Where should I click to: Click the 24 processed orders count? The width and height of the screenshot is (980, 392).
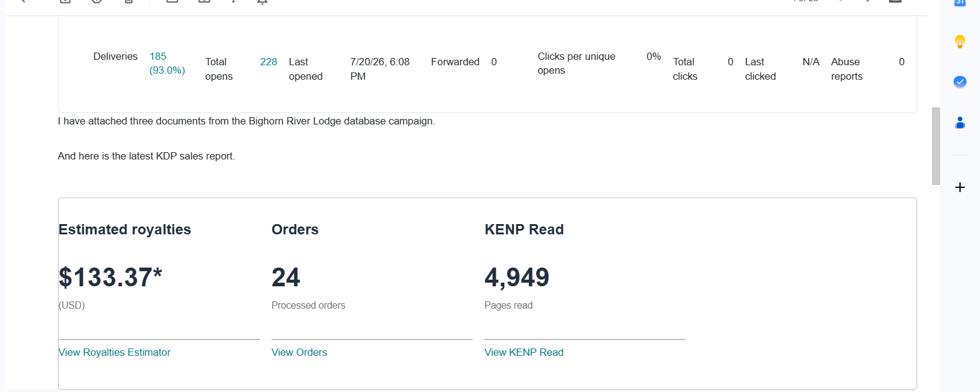[x=286, y=278]
